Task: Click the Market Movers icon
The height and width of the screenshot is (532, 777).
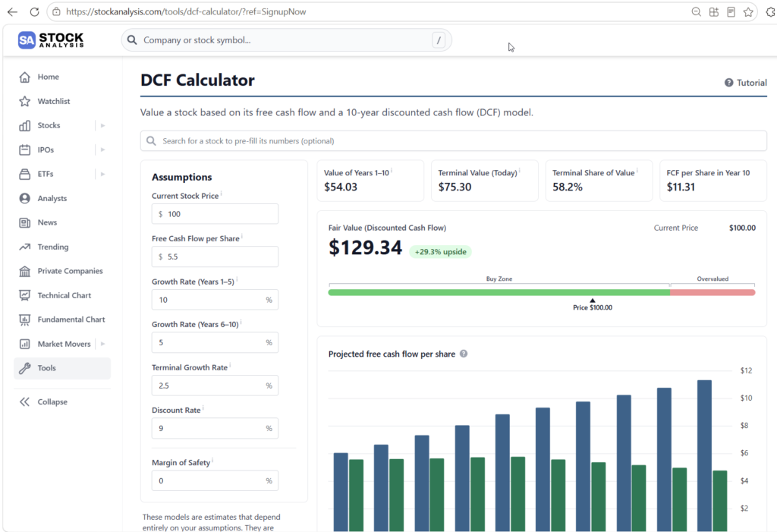Action: [x=25, y=344]
